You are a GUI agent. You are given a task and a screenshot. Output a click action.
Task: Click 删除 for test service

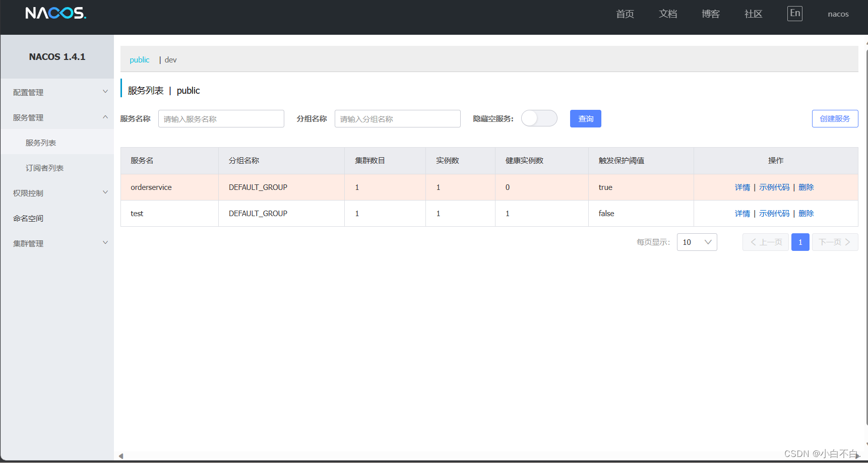pyautogui.click(x=806, y=214)
